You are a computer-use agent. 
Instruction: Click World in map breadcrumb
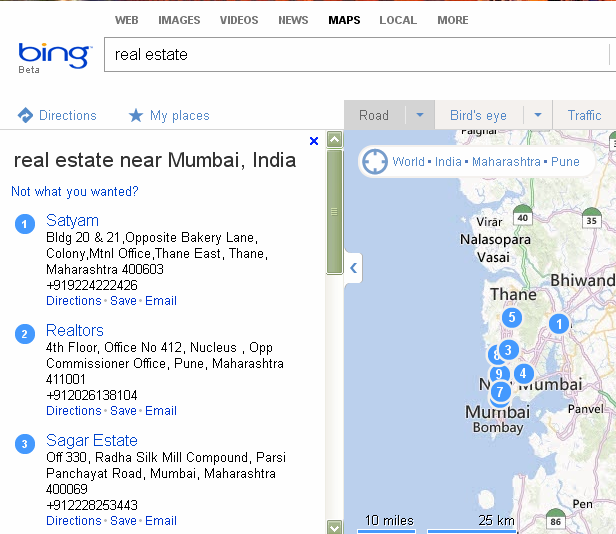click(x=408, y=161)
